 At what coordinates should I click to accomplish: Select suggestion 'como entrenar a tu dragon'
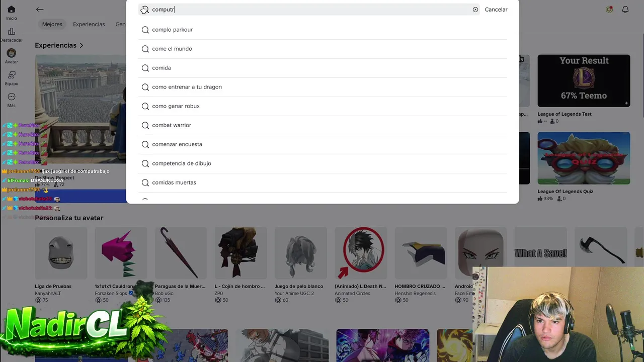click(x=323, y=87)
